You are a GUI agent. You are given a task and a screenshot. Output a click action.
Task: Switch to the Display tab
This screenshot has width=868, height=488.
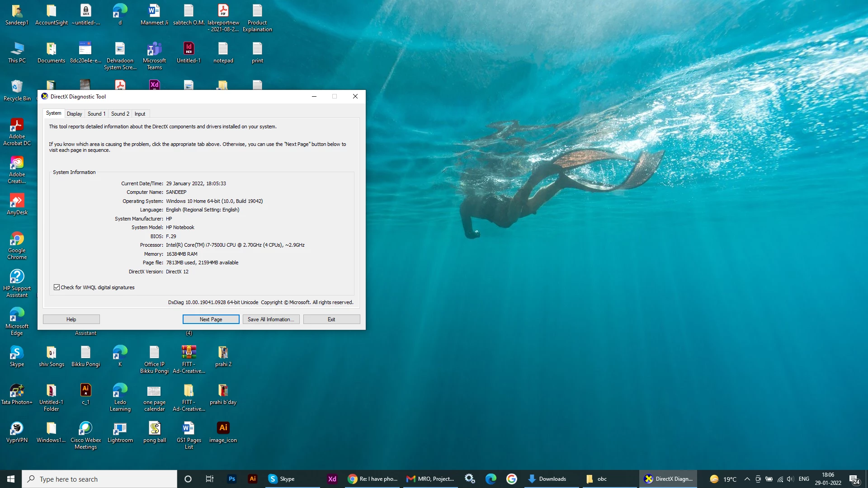[x=74, y=114]
